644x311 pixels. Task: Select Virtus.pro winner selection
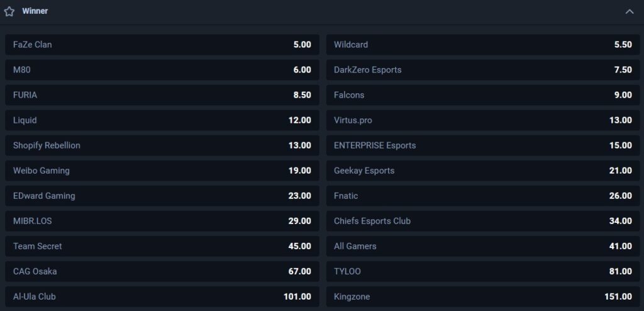(x=483, y=120)
